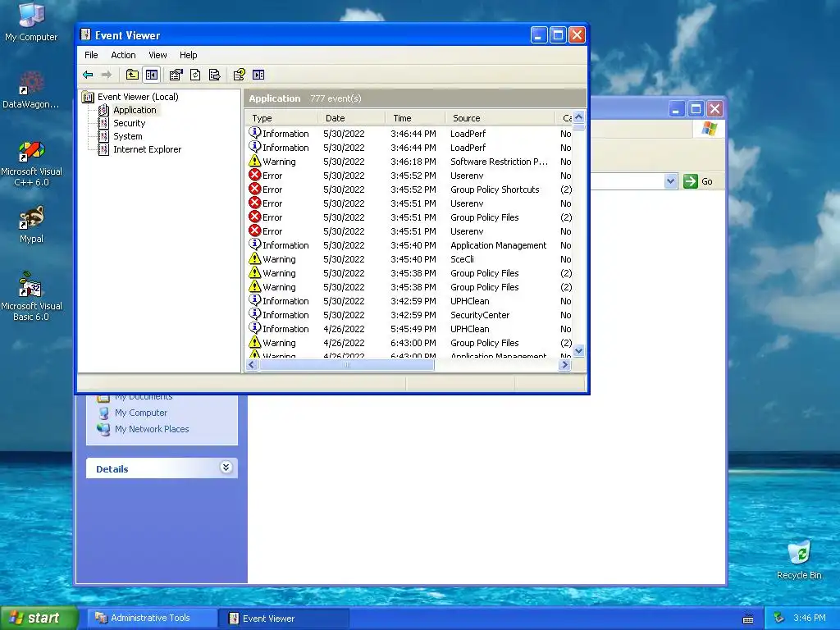Image resolution: width=840 pixels, height=630 pixels.
Task: Switch to Event Viewer taskbar button
Action: pos(284,619)
